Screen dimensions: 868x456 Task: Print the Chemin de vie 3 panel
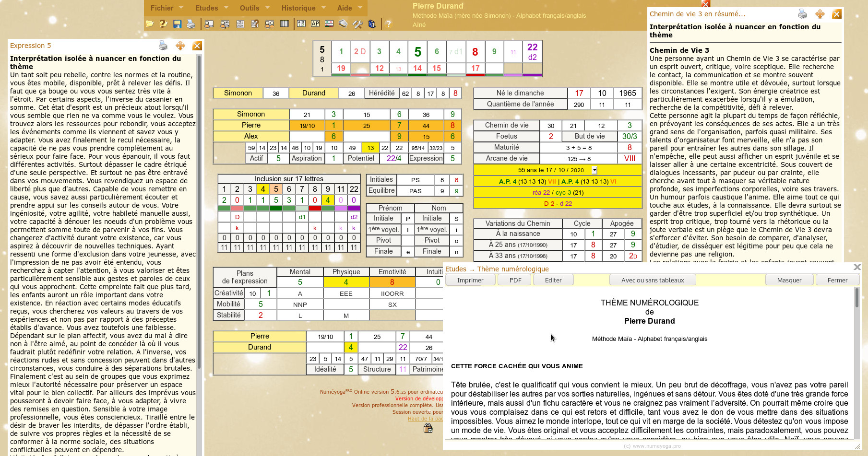pos(802,14)
